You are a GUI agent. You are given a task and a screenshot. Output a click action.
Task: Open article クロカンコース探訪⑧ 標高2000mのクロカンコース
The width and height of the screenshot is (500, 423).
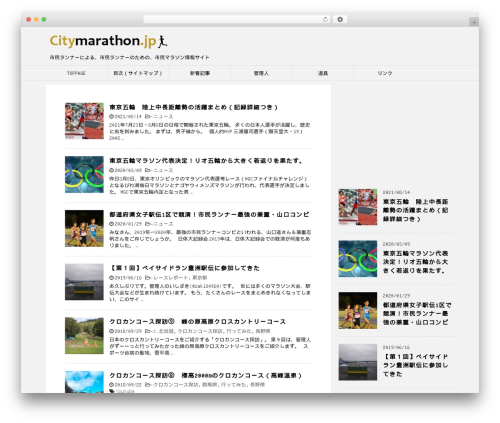(205, 375)
